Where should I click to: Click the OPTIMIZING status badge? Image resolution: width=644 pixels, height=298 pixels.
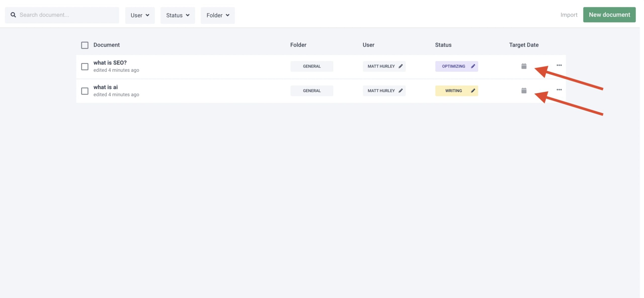(457, 66)
